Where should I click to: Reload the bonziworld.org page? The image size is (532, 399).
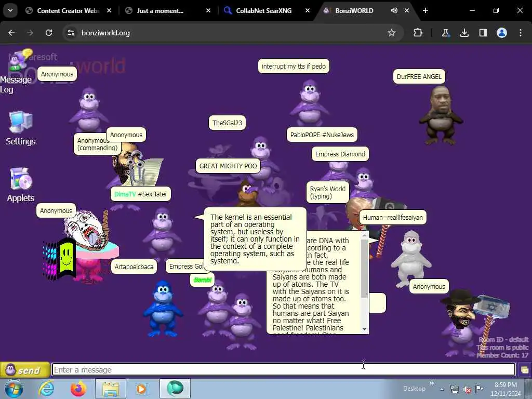pos(49,33)
